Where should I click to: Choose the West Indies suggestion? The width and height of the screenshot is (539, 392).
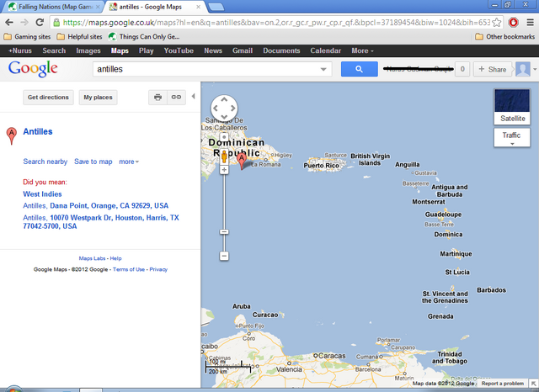[42, 194]
